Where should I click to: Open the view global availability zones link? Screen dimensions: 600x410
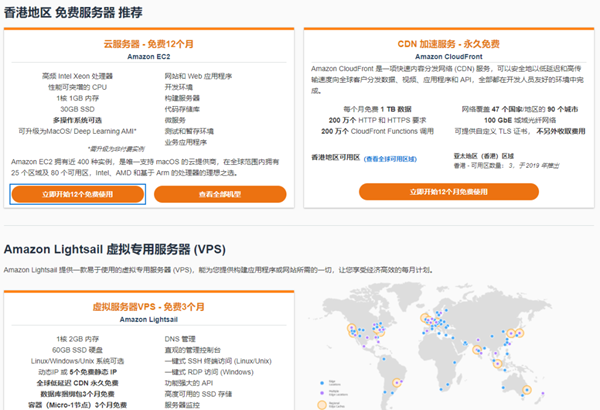tap(390, 159)
